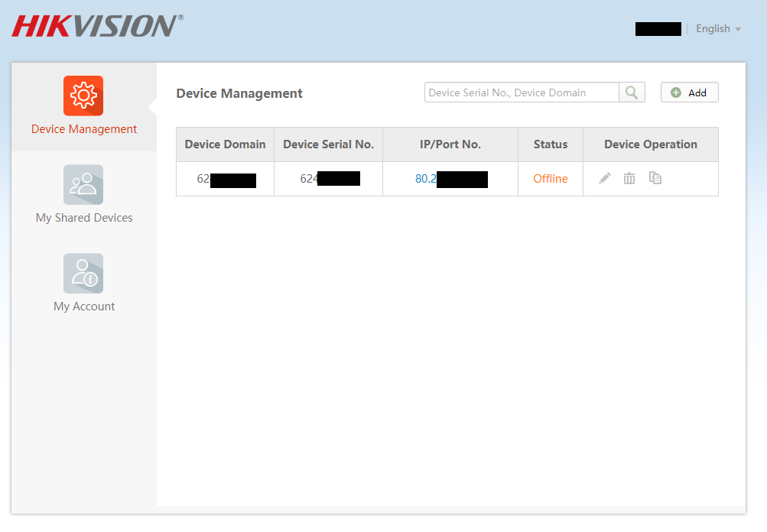This screenshot has width=767, height=532.
Task: Open My Shared Devices via the people icon
Action: (x=83, y=184)
